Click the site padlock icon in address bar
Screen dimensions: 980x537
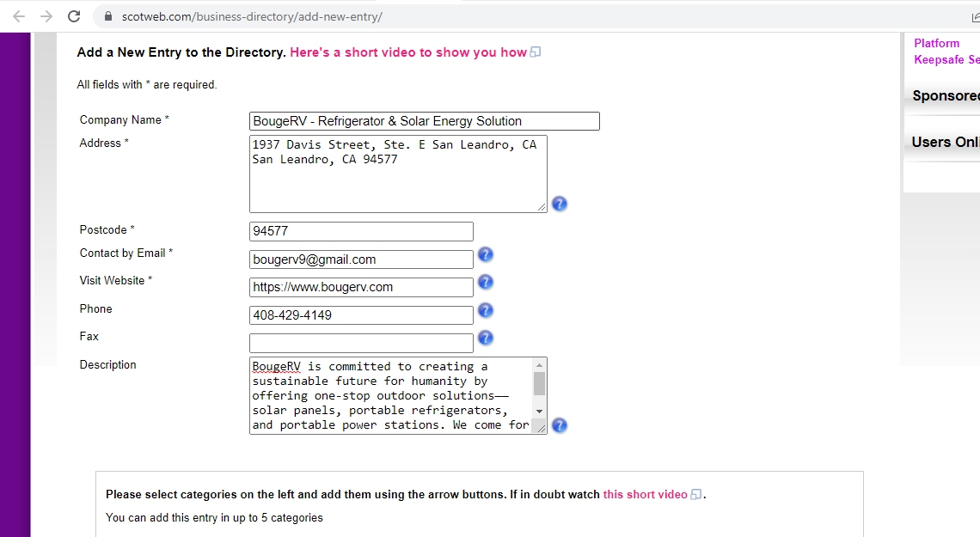[107, 16]
